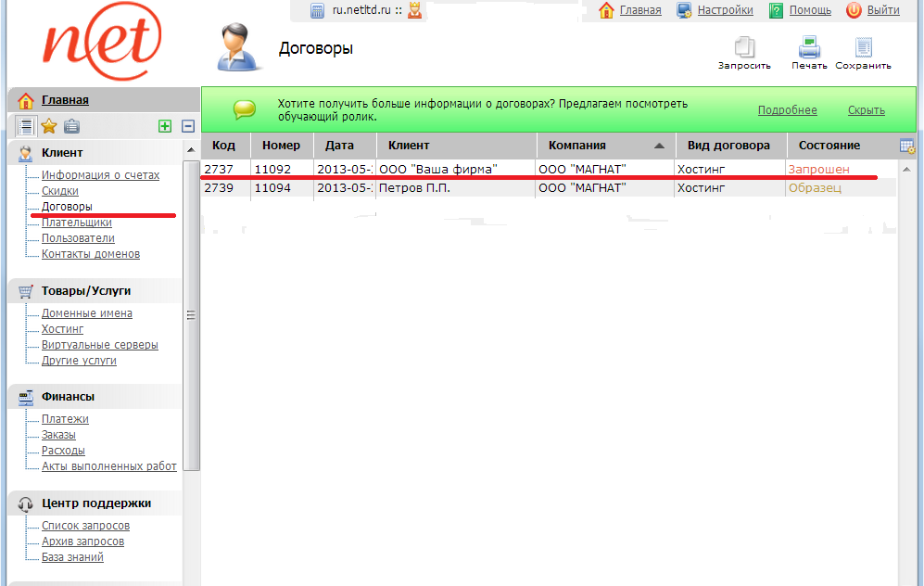Screen dimensions: 924x586
Task: Open Настройки in the top menu
Action: 725,10
